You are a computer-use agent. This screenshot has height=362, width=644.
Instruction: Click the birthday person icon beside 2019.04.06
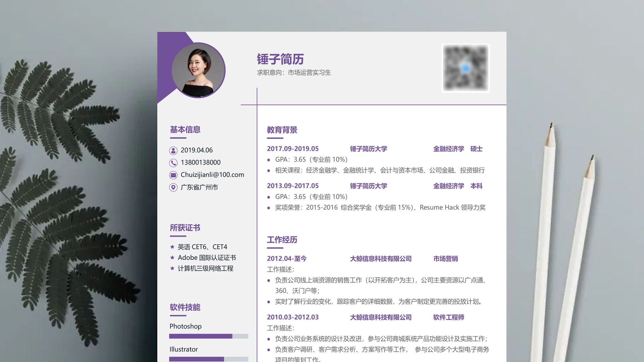click(173, 150)
